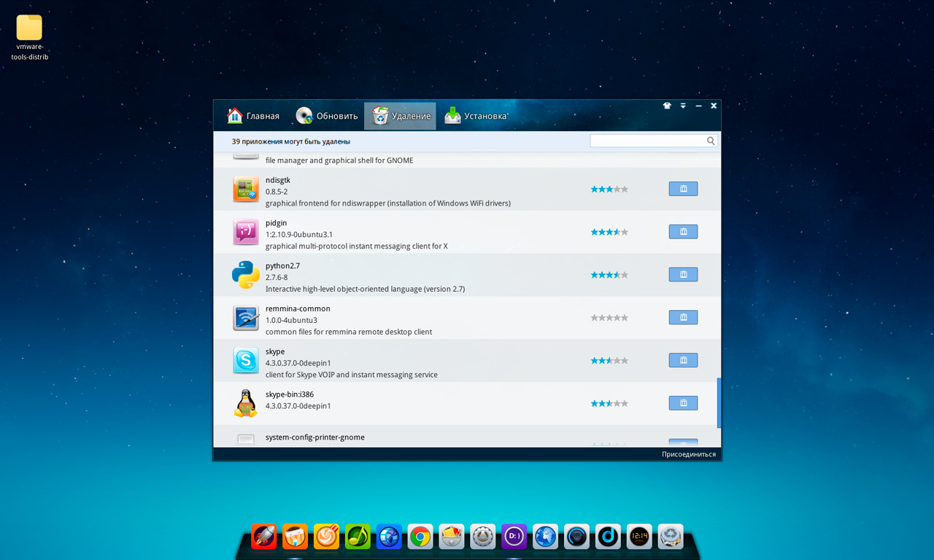Open the rocket launcher in the dock
The width and height of the screenshot is (934, 560).
click(x=263, y=537)
